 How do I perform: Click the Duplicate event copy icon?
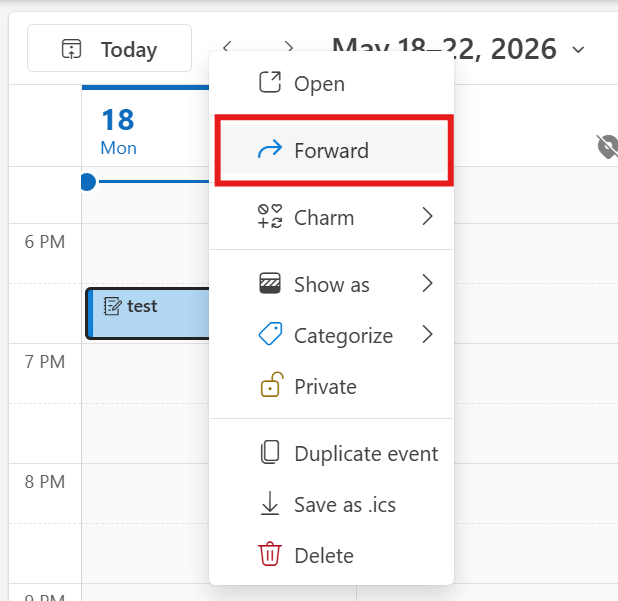[x=270, y=452]
